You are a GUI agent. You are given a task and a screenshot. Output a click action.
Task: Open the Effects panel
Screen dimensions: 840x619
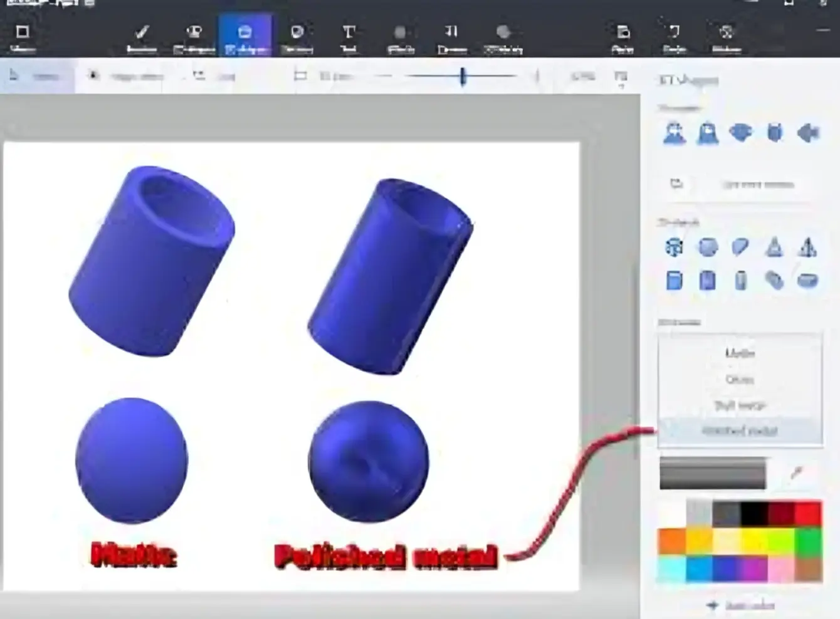400,34
